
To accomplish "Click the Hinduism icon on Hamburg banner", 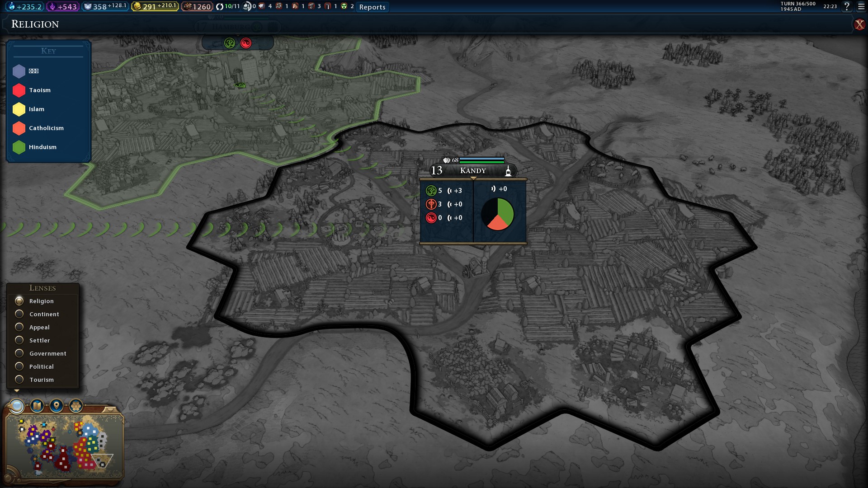I will click(x=230, y=43).
